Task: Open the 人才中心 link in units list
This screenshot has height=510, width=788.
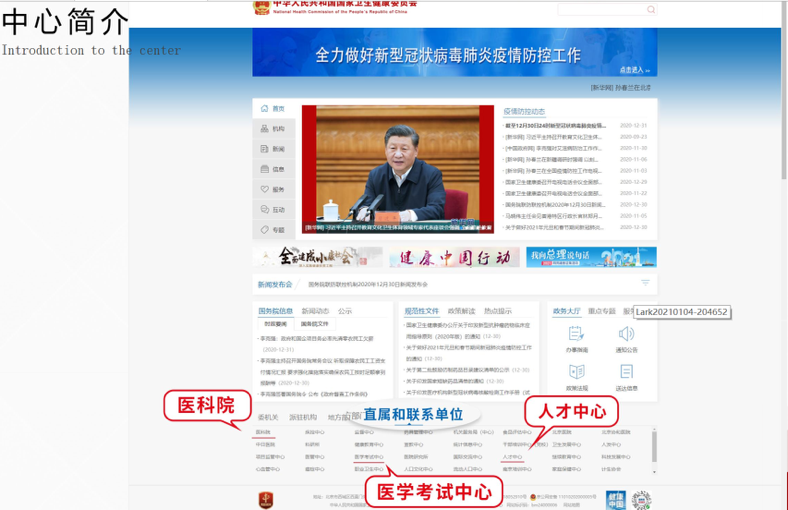Action: (512, 457)
